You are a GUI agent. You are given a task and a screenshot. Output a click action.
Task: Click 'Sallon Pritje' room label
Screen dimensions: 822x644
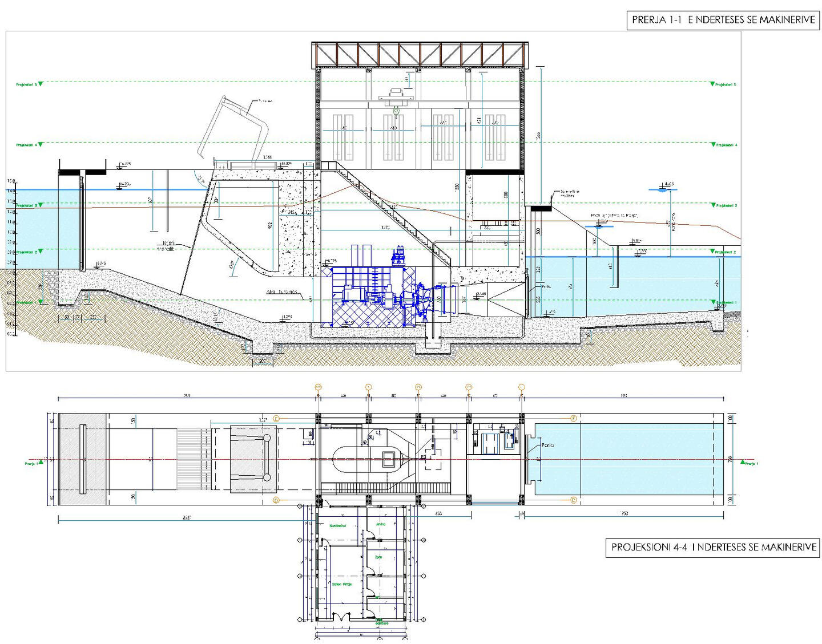click(x=342, y=584)
